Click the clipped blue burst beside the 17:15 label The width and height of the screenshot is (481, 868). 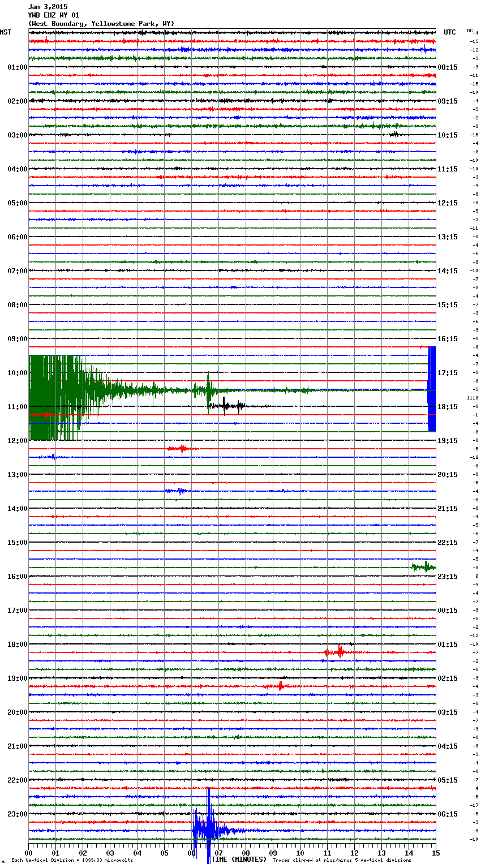coord(432,389)
